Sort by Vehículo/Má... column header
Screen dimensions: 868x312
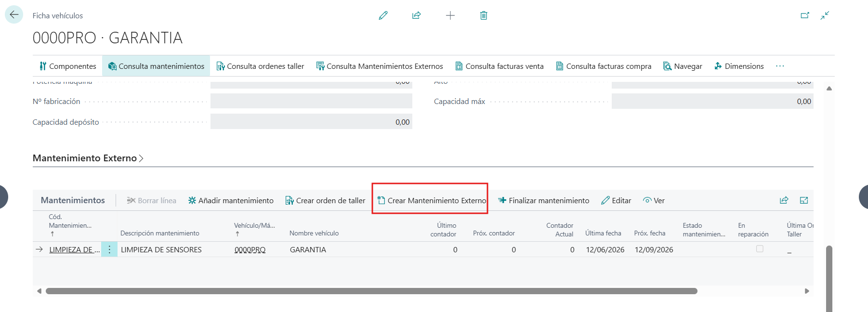pos(254,229)
